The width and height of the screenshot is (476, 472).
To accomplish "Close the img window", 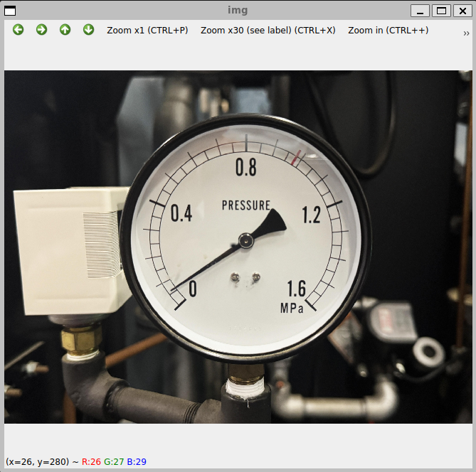I will (x=462, y=11).
